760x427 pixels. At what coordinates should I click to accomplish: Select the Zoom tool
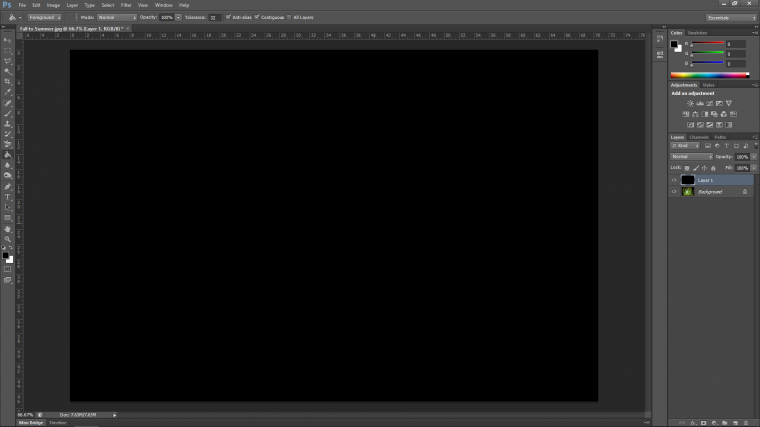click(7, 239)
